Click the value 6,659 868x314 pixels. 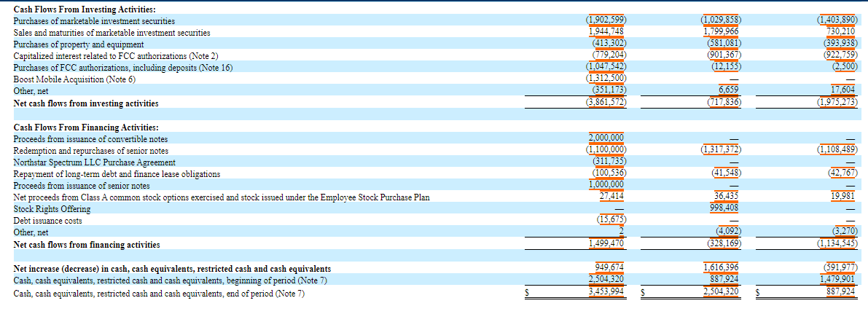point(727,91)
